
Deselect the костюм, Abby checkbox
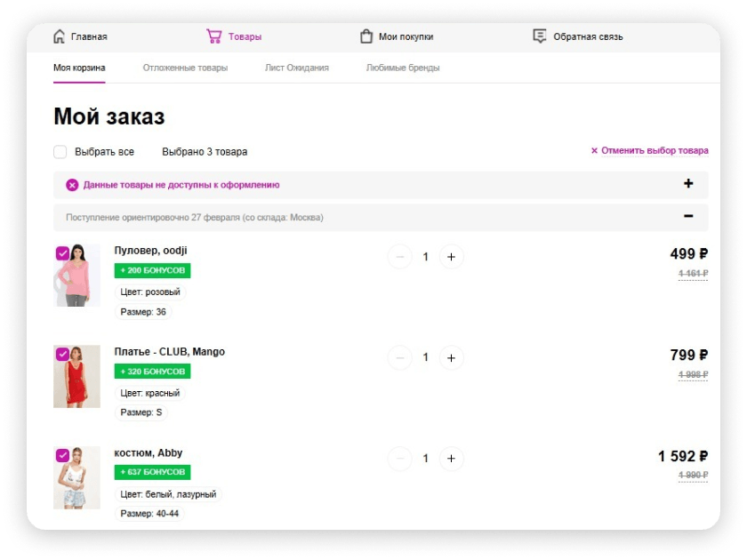point(62,455)
